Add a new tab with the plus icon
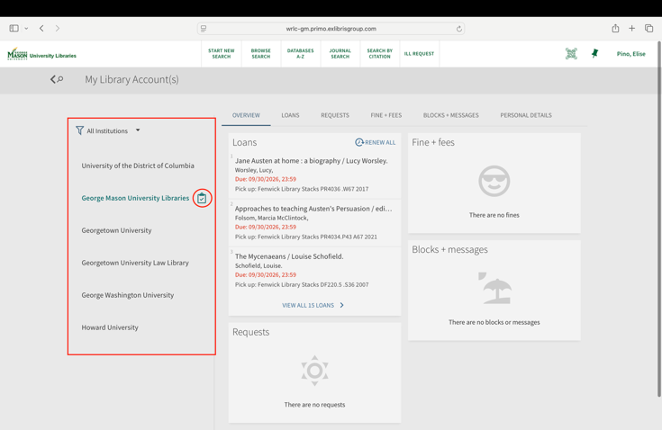This screenshot has height=430, width=662. [632, 28]
